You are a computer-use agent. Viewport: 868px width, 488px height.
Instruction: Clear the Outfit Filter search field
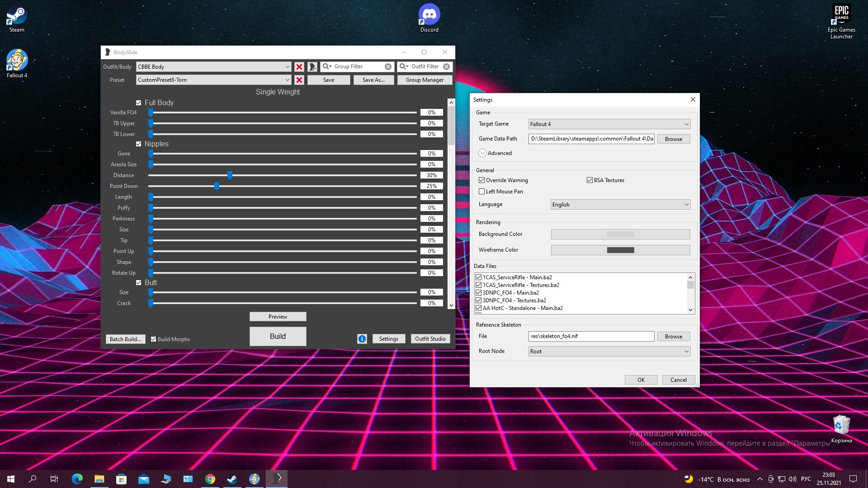[446, 67]
